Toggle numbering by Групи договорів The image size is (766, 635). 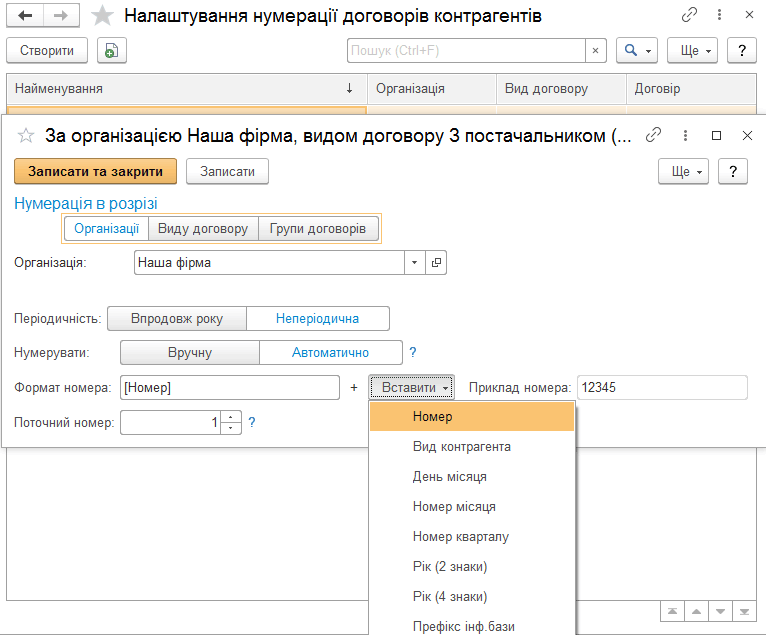click(318, 229)
